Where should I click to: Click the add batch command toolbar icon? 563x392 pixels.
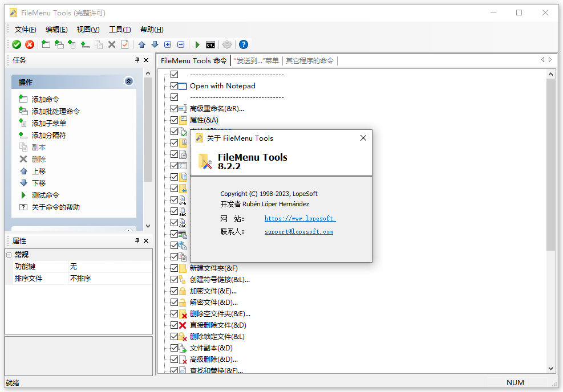[x=59, y=44]
